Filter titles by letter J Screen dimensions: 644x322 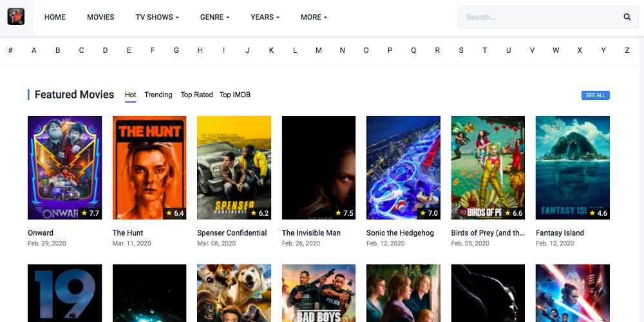click(248, 50)
